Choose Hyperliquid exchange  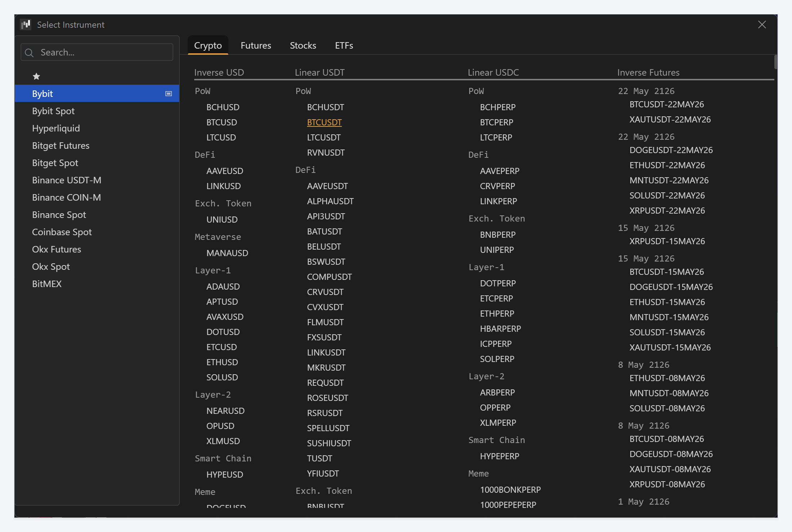click(97, 128)
